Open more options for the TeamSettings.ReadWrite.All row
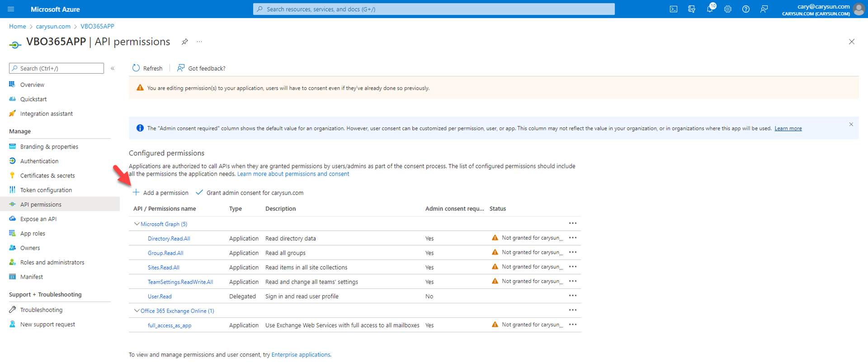The image size is (868, 363). tap(573, 281)
